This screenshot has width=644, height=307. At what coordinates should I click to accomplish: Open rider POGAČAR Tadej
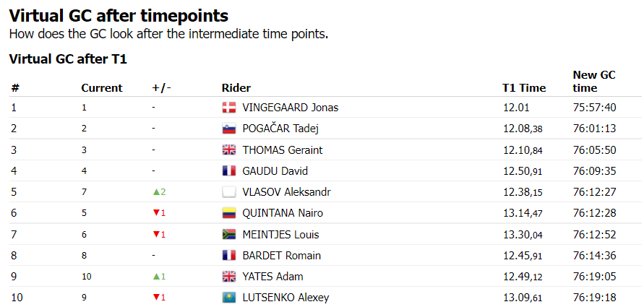coord(280,129)
